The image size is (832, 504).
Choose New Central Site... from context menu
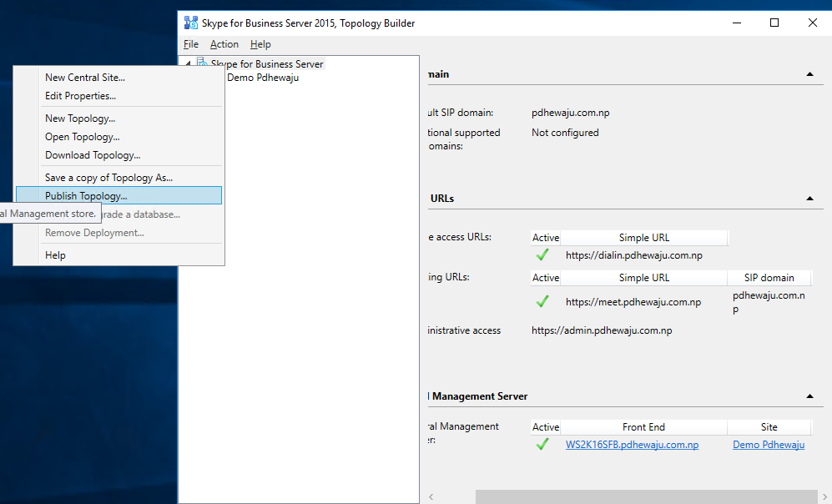tap(118, 78)
